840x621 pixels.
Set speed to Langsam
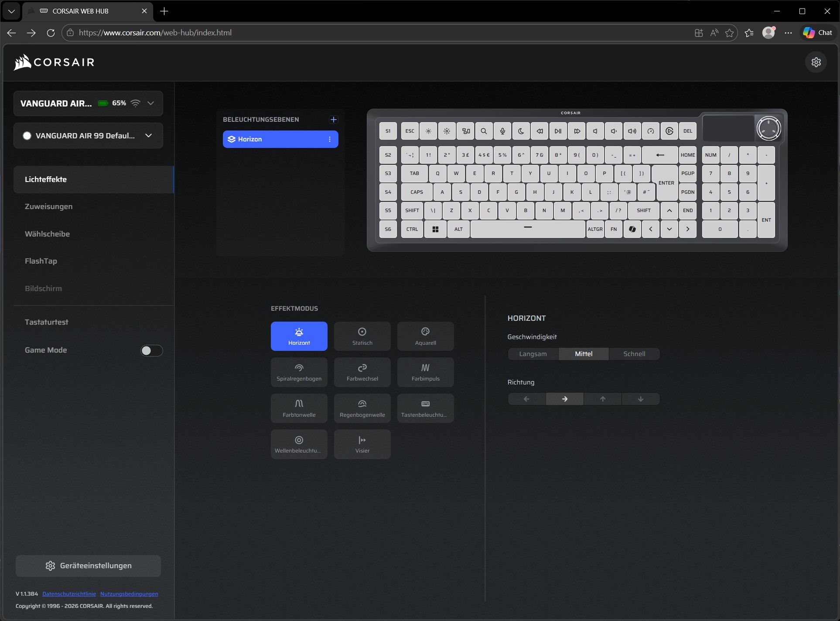click(x=533, y=354)
